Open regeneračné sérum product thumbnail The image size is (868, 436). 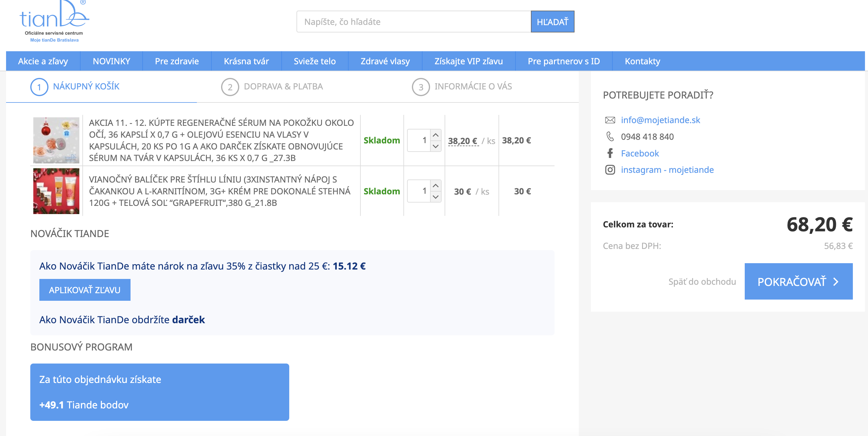pos(56,140)
